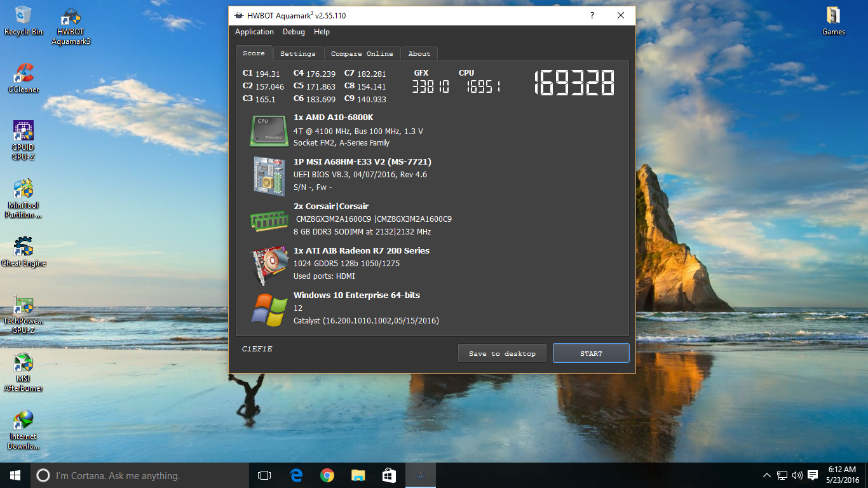Click the C5 value 171.863
868x488 pixels.
click(x=321, y=86)
